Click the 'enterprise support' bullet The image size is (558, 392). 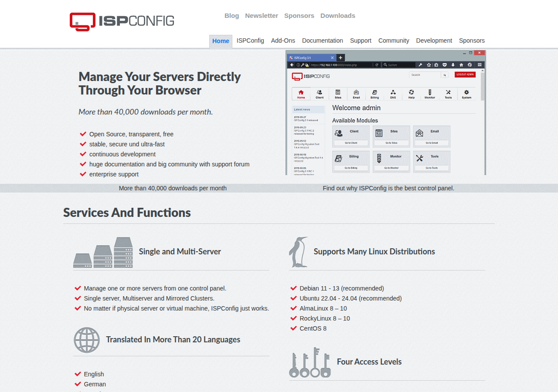[114, 174]
